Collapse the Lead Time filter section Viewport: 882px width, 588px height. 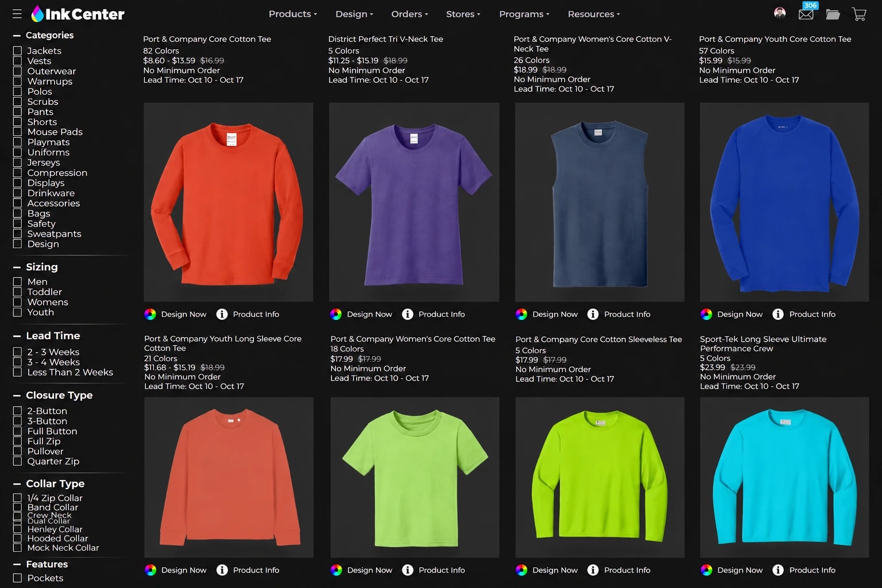click(17, 336)
